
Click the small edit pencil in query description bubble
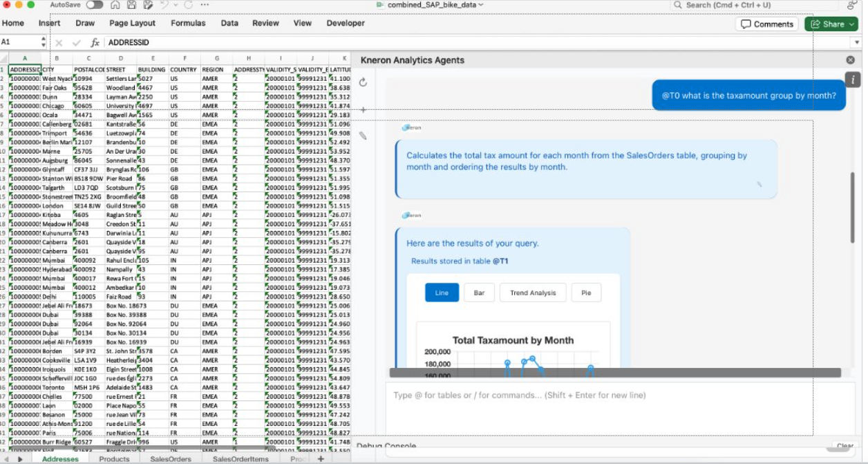pos(759,184)
